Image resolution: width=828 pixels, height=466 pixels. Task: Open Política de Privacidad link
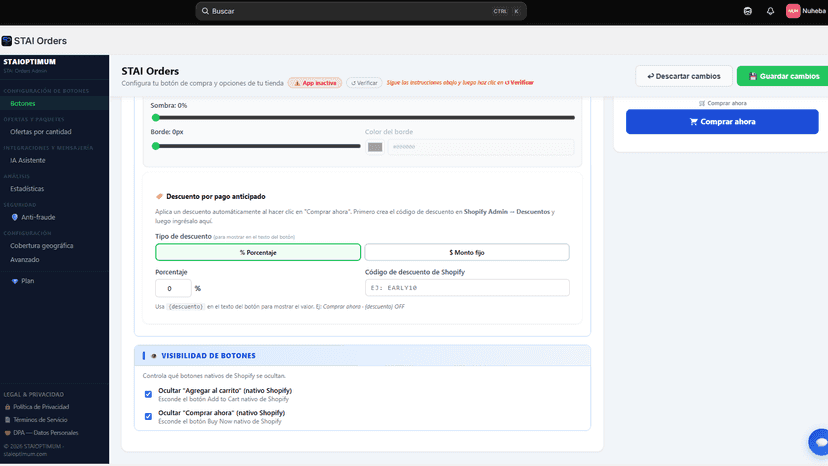tap(41, 407)
